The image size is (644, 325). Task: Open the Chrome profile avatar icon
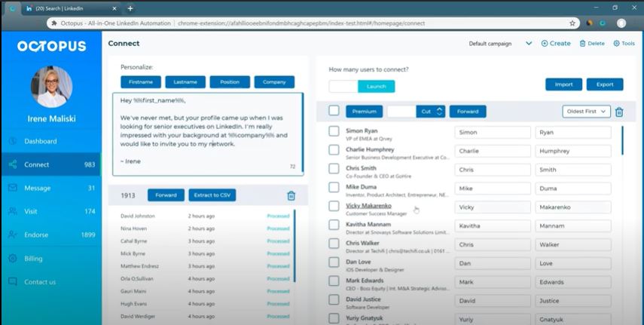[x=621, y=23]
